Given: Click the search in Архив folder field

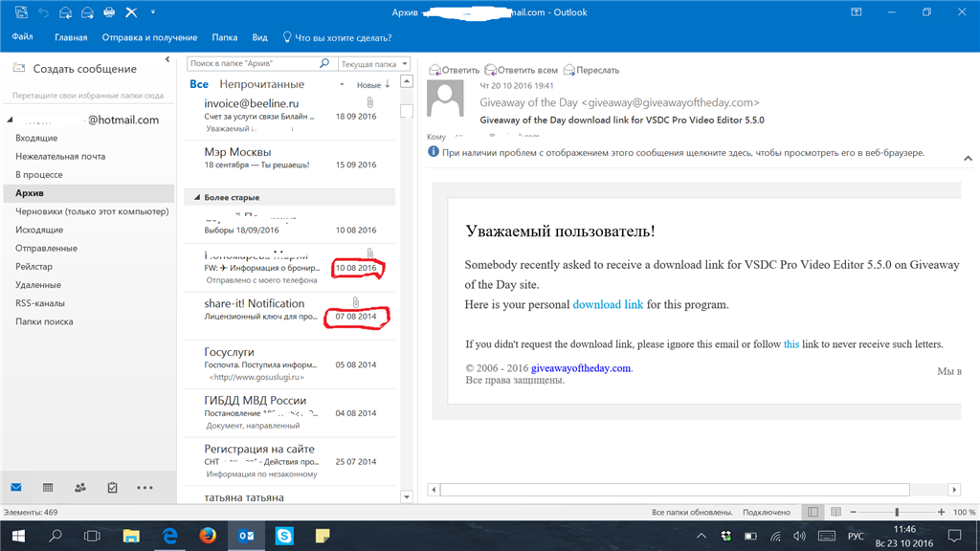Looking at the screenshot, I should coord(253,63).
